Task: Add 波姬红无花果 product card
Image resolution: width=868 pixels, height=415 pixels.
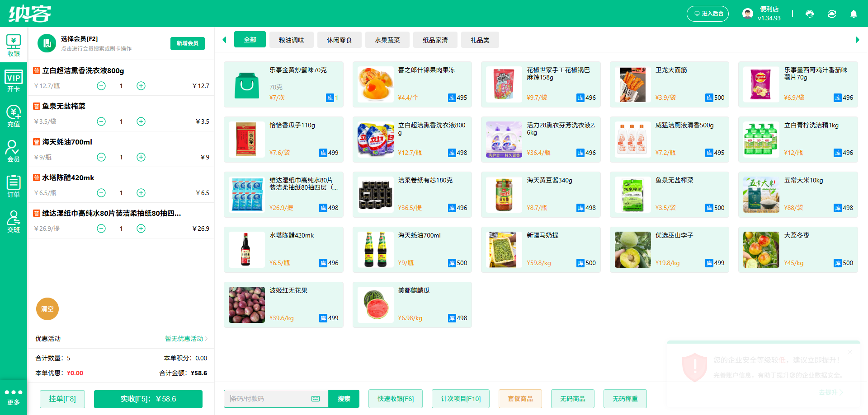Action: (x=283, y=305)
